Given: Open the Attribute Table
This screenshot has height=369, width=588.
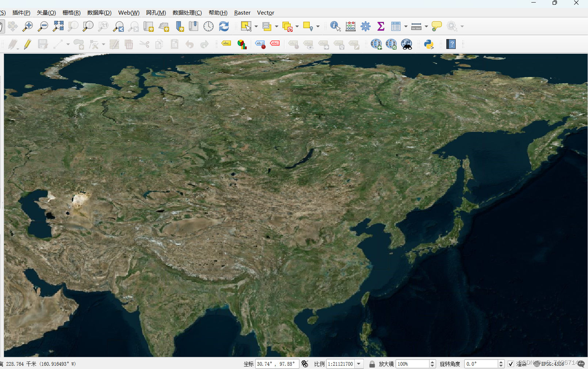Looking at the screenshot, I should tap(395, 26).
